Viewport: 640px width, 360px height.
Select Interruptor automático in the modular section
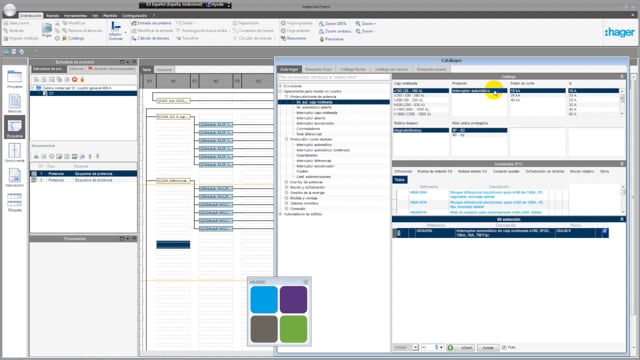[x=314, y=144]
